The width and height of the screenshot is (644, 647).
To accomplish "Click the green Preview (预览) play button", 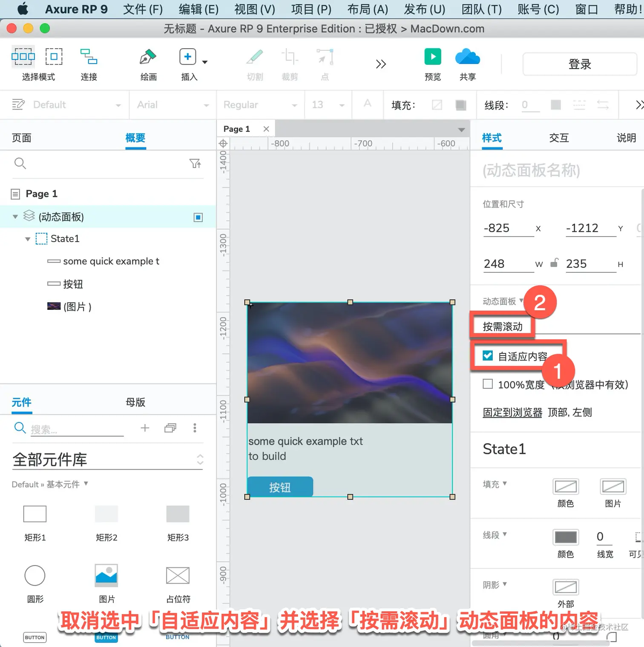I will [x=433, y=57].
